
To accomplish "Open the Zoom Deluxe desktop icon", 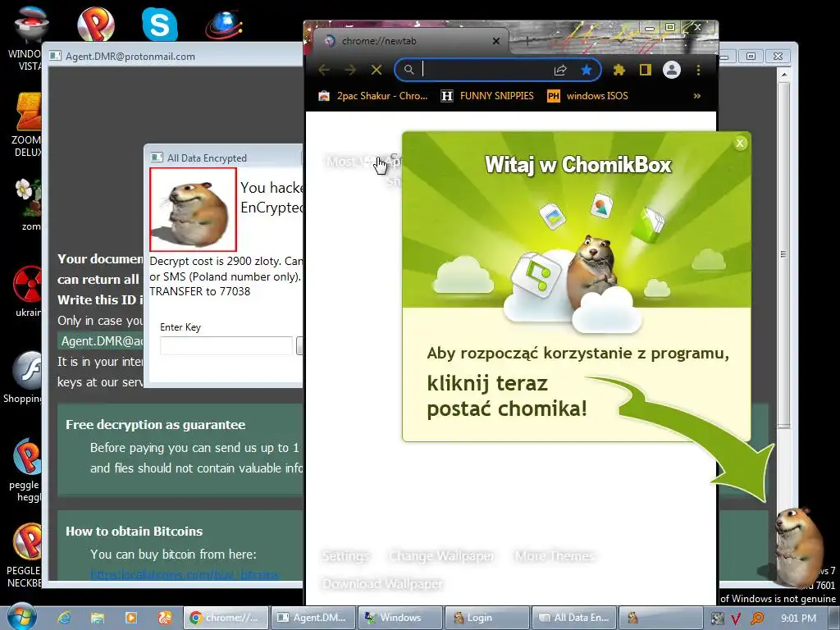I will [27, 125].
